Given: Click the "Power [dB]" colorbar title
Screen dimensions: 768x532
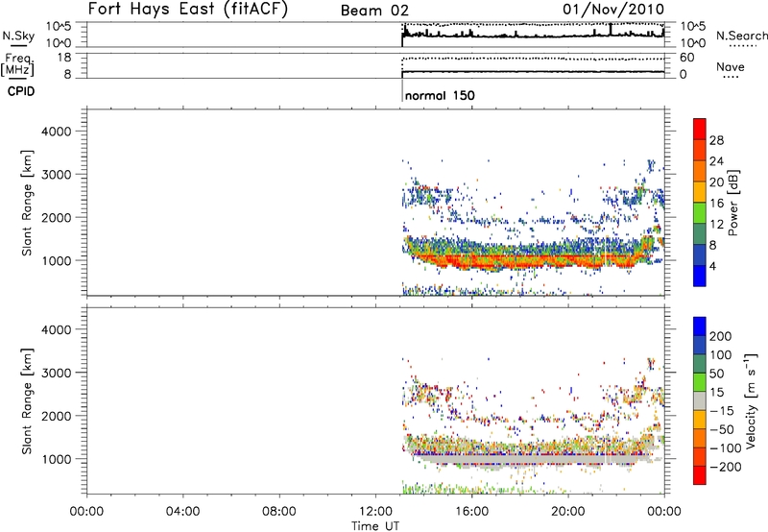Looking at the screenshot, I should click(x=733, y=203).
